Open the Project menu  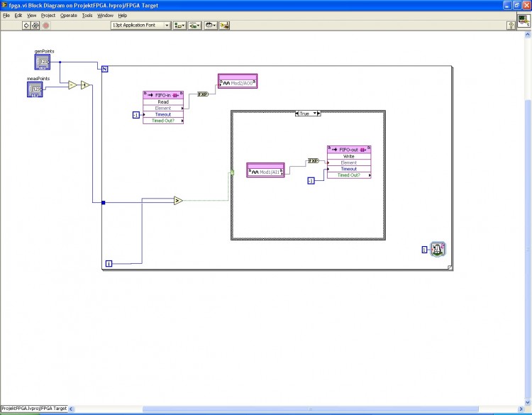click(x=48, y=16)
